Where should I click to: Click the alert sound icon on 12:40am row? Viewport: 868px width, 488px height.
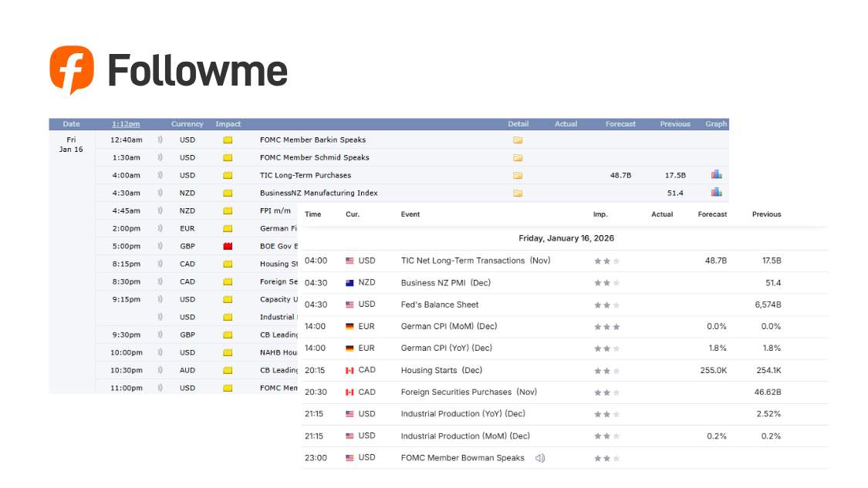point(160,140)
